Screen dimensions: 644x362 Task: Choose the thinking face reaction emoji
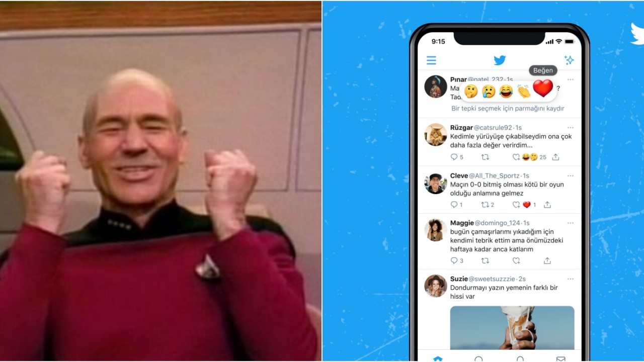471,91
